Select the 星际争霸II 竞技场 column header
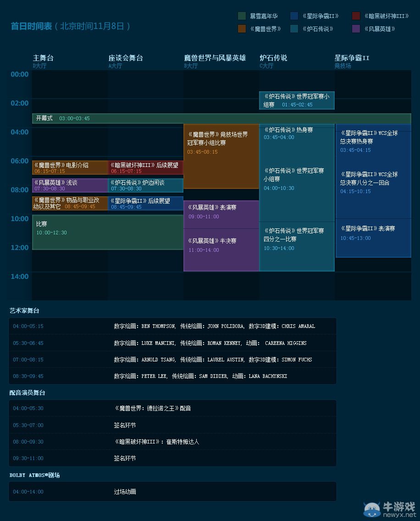 (352, 61)
